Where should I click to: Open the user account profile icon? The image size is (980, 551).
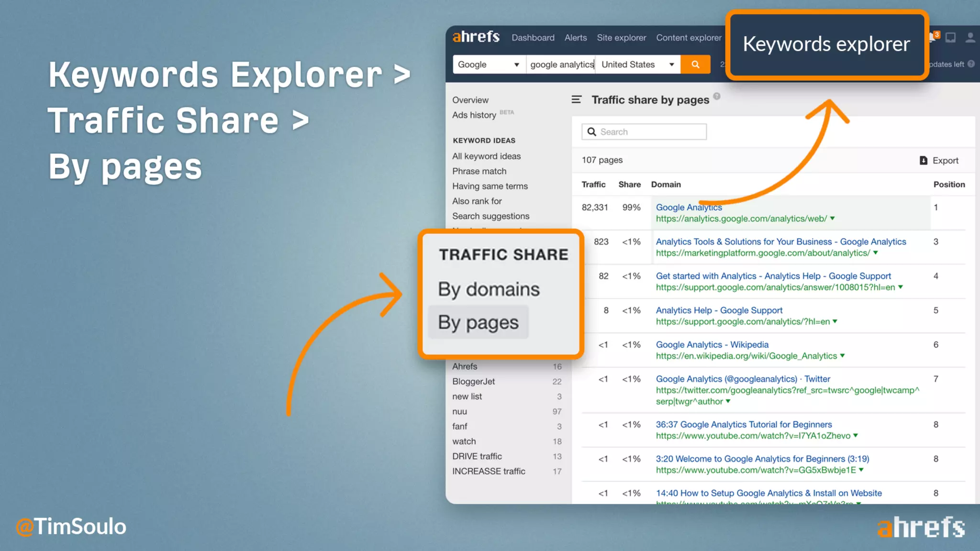coord(970,37)
